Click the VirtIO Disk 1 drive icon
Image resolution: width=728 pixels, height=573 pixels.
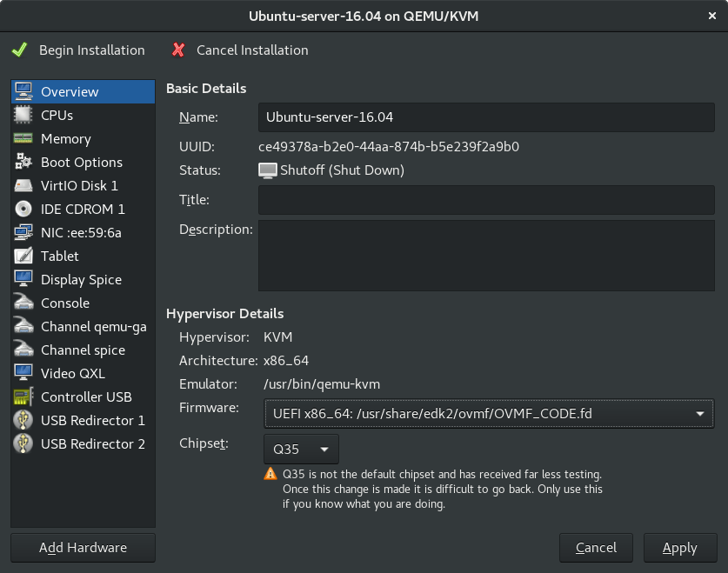(24, 185)
